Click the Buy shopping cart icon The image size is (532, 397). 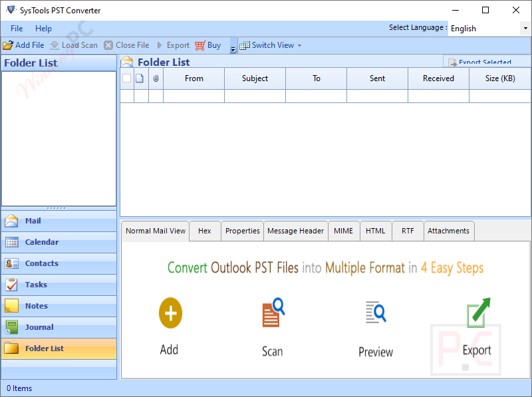[200, 45]
